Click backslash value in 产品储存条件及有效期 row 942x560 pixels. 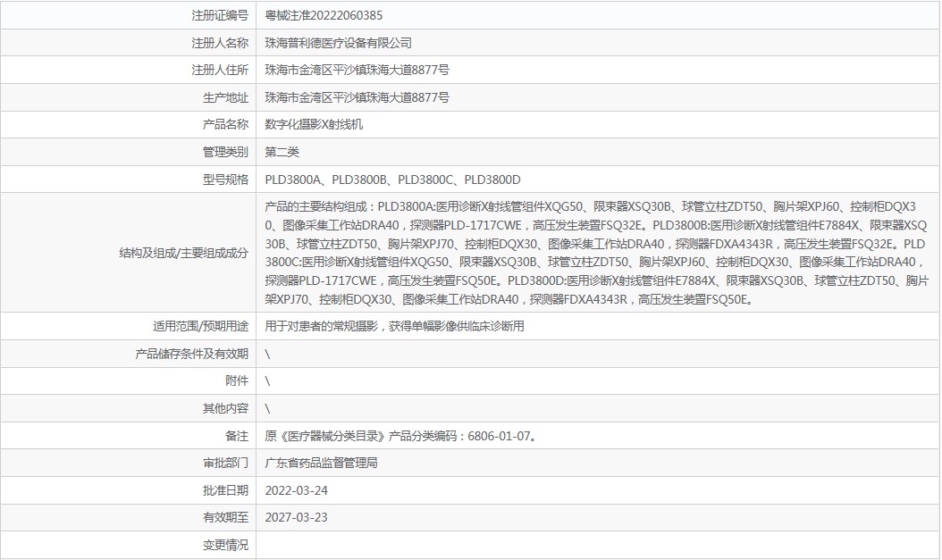point(267,354)
